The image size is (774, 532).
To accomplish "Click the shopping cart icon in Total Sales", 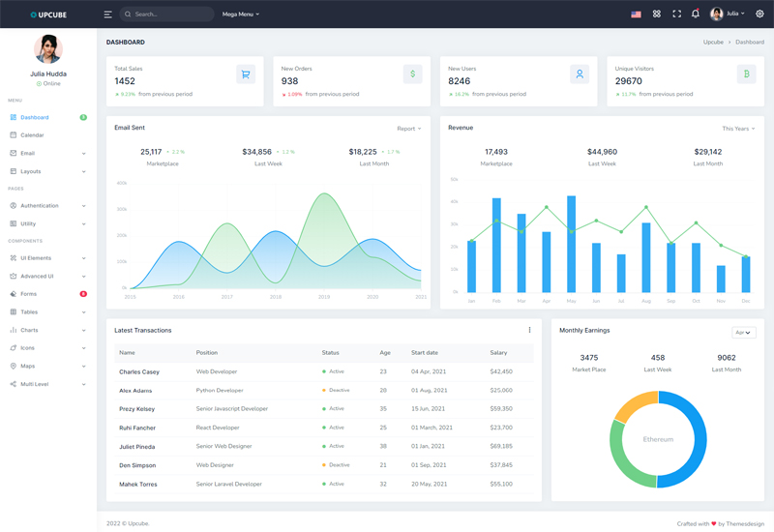I will (x=246, y=74).
